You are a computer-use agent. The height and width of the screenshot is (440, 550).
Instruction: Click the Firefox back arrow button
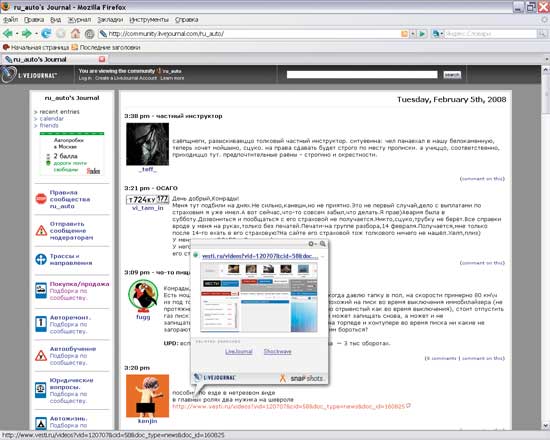(x=7, y=34)
